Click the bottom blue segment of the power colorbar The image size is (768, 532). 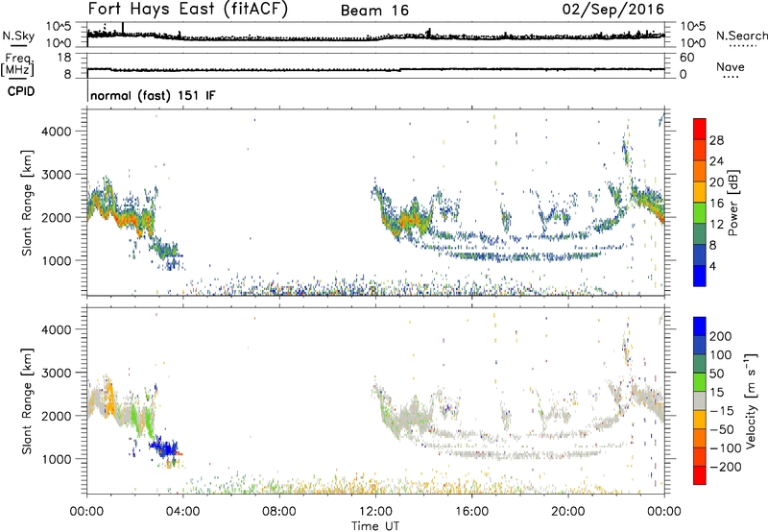pos(700,276)
